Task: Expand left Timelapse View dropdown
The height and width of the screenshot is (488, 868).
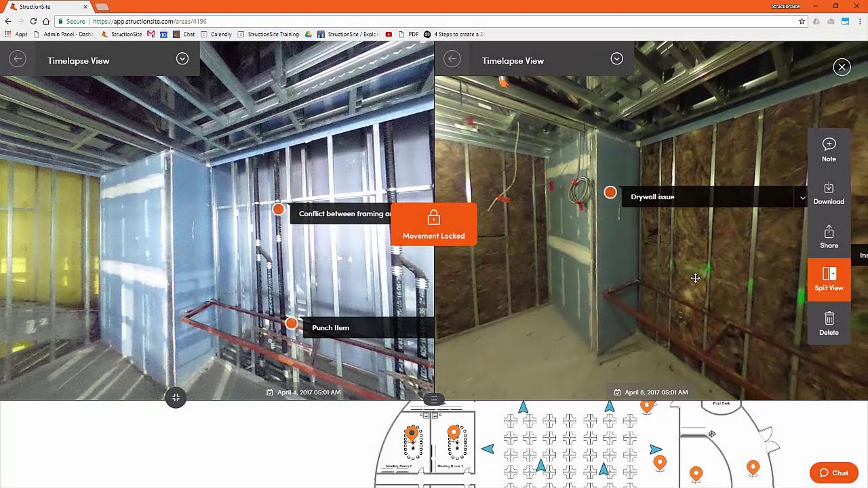Action: pyautogui.click(x=182, y=59)
